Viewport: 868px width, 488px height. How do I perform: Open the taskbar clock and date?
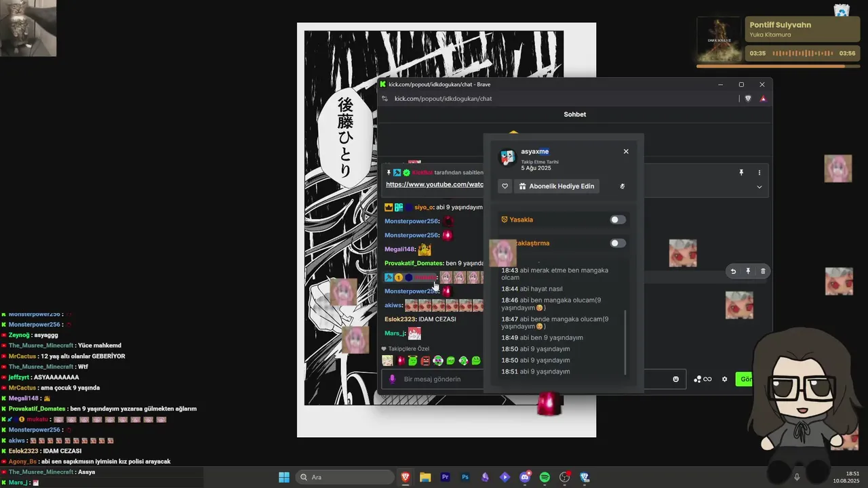click(x=846, y=477)
